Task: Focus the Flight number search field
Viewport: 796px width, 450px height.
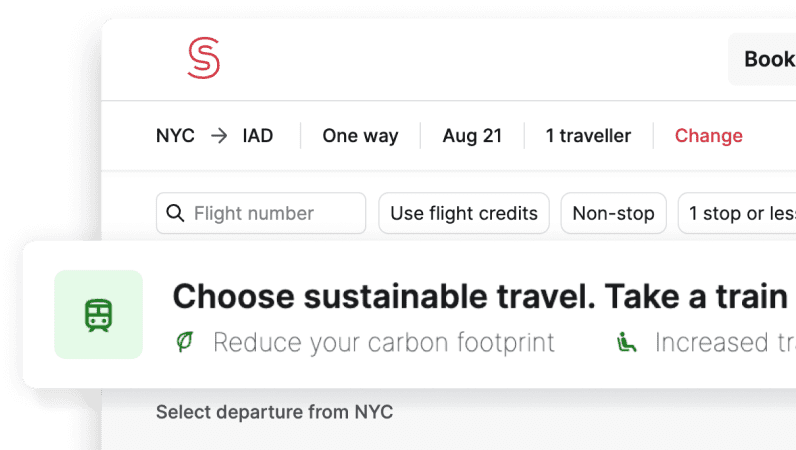Action: click(261, 213)
